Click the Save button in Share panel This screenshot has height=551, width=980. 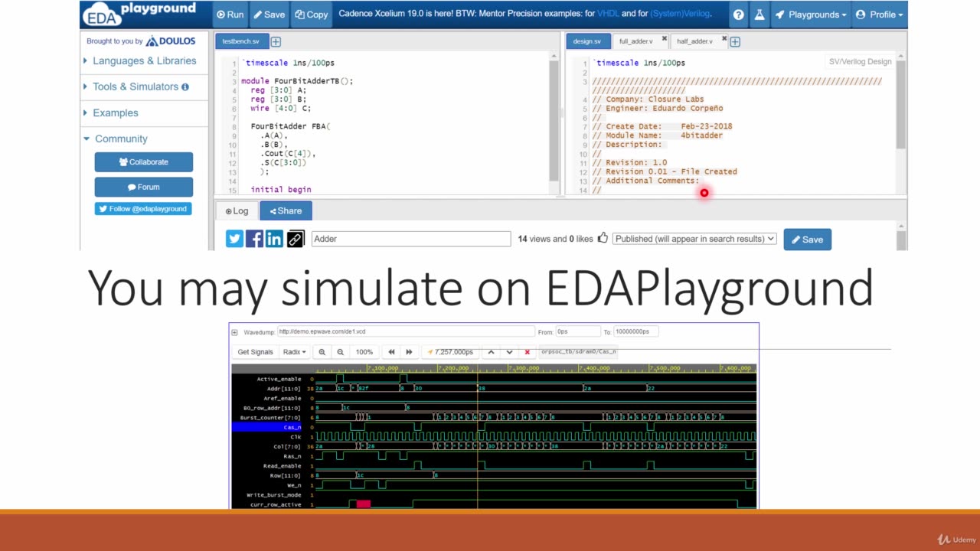807,240
